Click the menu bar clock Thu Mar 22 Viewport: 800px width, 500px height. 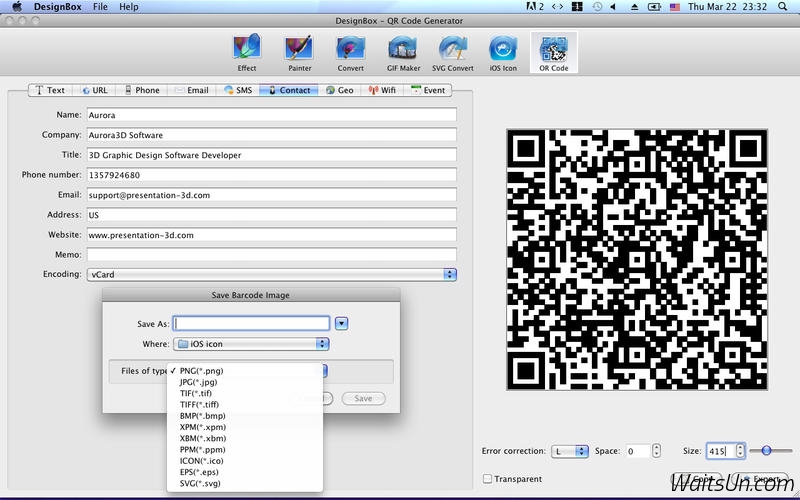pyautogui.click(x=727, y=7)
